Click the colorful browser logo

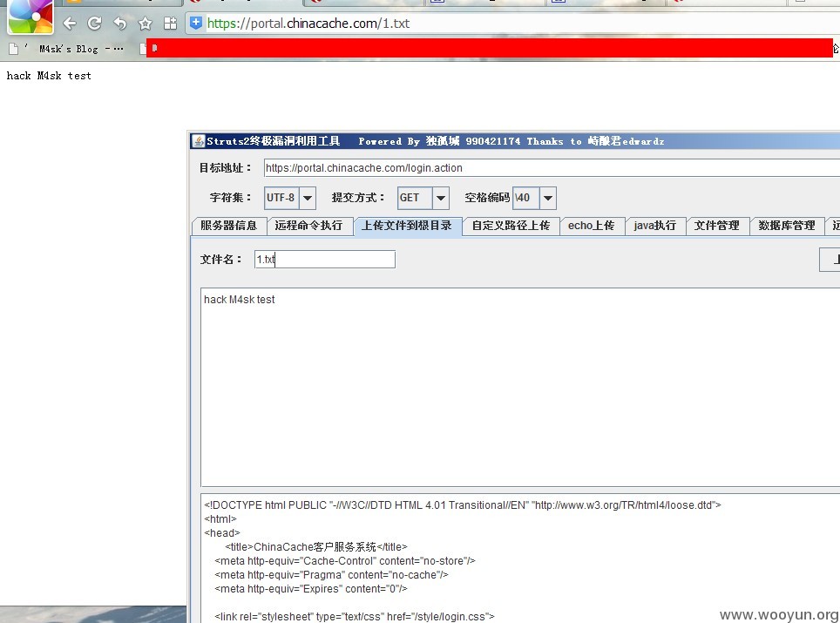(x=30, y=16)
